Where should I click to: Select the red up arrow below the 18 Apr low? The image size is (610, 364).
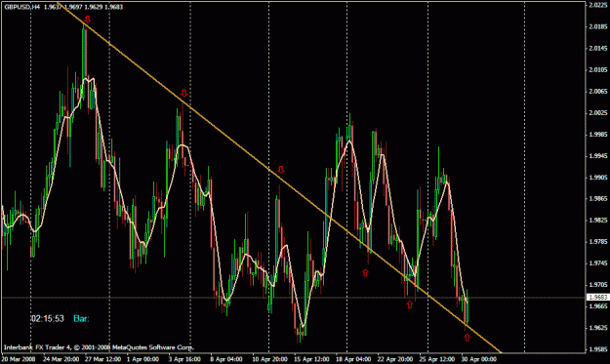pos(365,272)
